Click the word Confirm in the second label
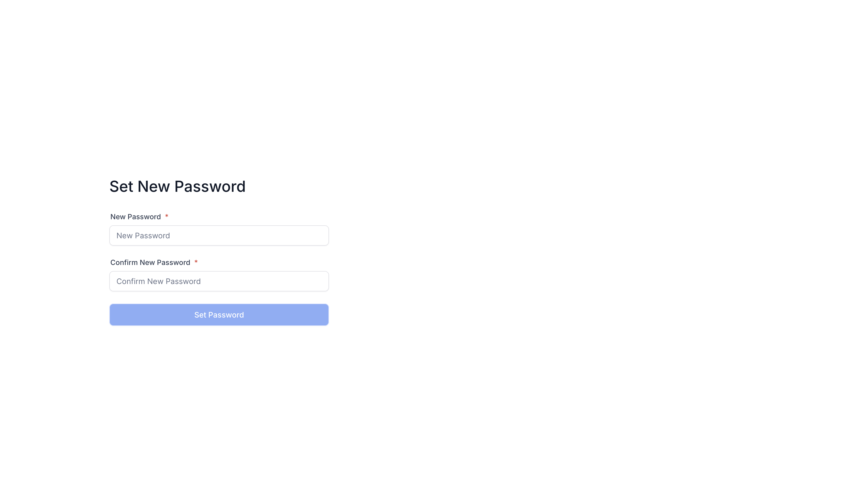This screenshot has height=504, width=841. 124,262
